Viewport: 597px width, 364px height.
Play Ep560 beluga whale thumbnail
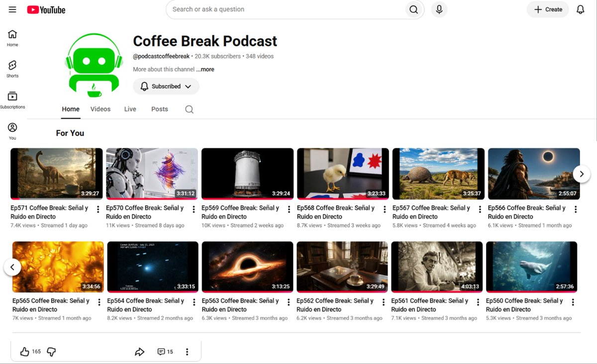[x=532, y=267]
